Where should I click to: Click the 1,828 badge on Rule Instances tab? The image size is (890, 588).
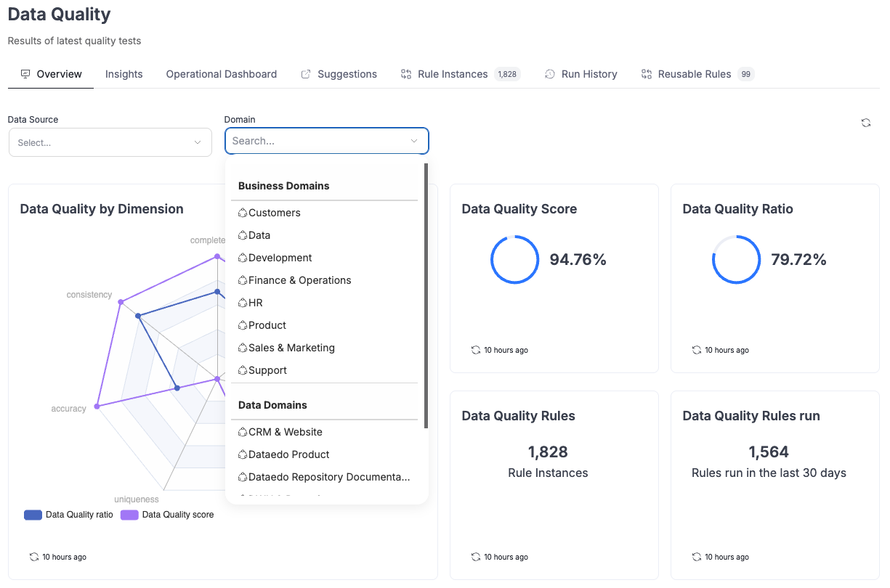507,74
